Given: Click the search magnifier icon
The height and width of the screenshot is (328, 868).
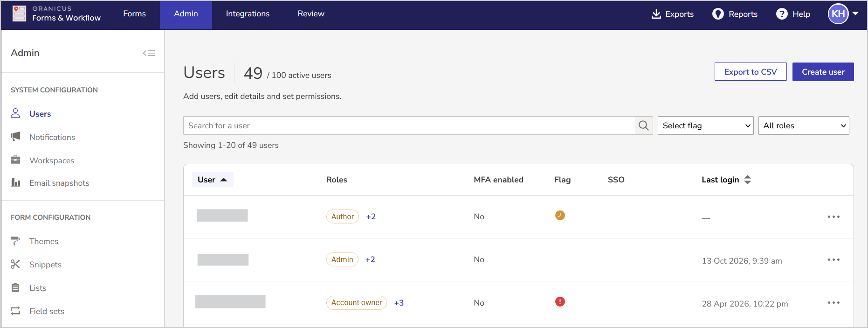Looking at the screenshot, I should [643, 126].
